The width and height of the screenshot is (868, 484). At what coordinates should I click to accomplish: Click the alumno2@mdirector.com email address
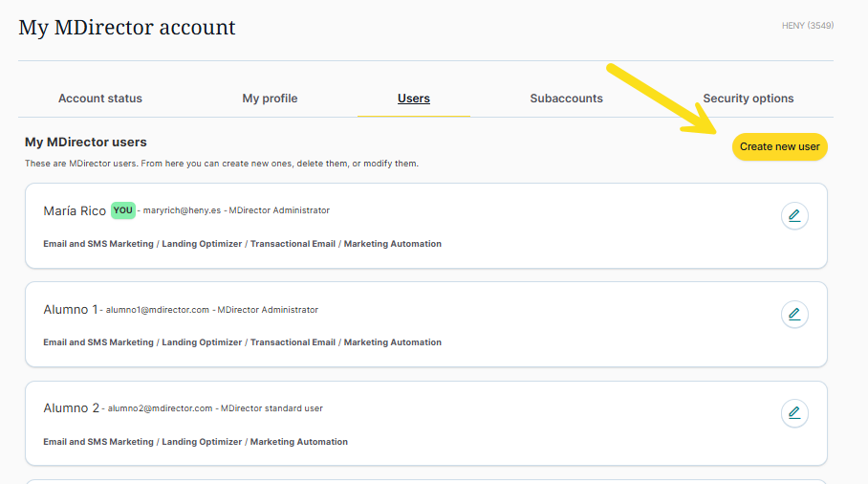pos(160,408)
